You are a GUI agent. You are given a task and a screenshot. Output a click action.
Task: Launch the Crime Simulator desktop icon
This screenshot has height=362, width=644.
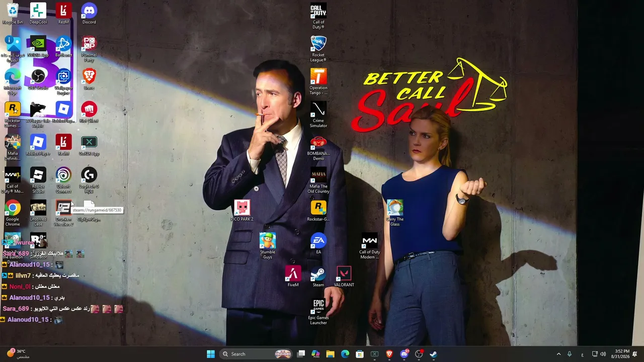(318, 115)
